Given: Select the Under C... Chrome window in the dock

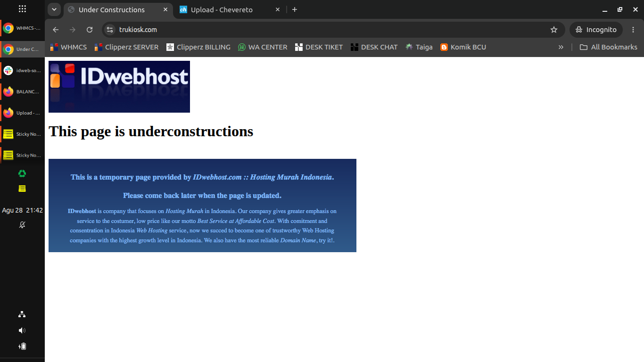Looking at the screenshot, I should pyautogui.click(x=22, y=49).
